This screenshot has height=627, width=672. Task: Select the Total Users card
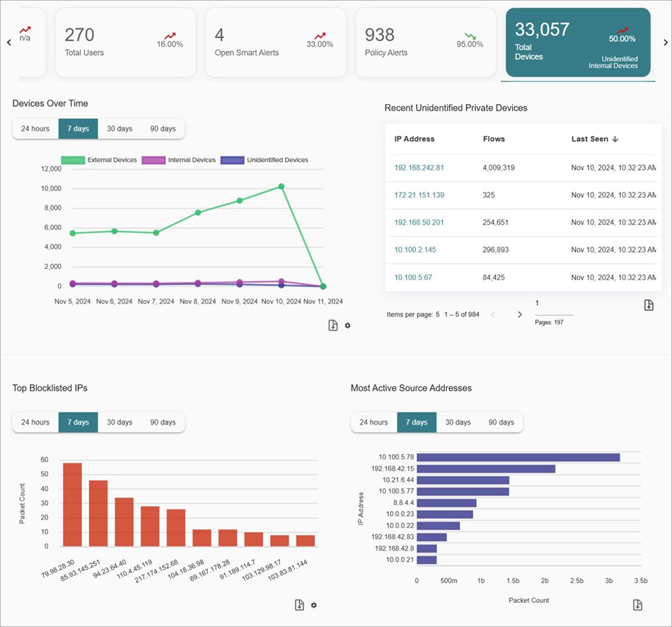pos(126,42)
